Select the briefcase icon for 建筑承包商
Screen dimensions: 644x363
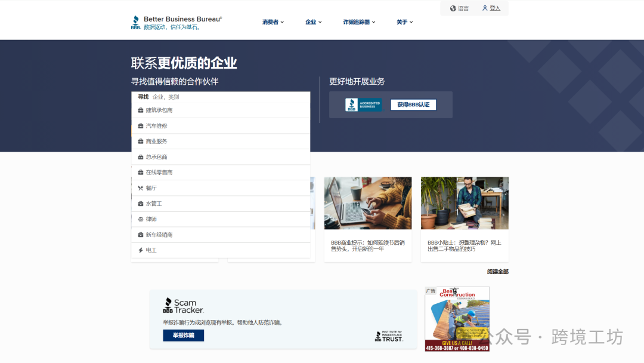141,110
